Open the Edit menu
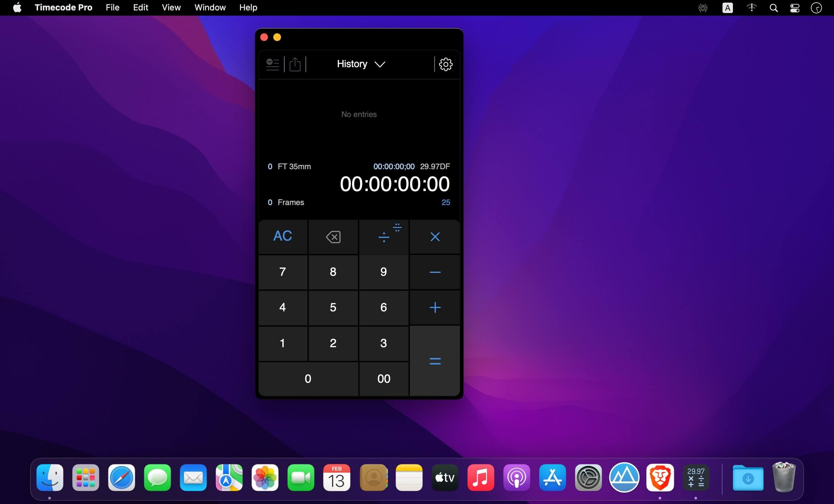The height and width of the screenshot is (504, 834). (x=141, y=7)
